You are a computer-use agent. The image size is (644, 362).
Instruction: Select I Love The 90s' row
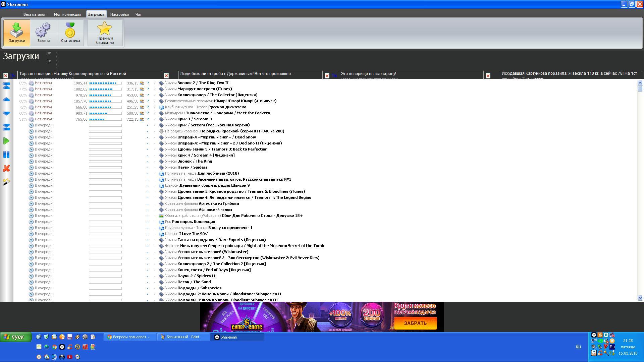coord(194,234)
